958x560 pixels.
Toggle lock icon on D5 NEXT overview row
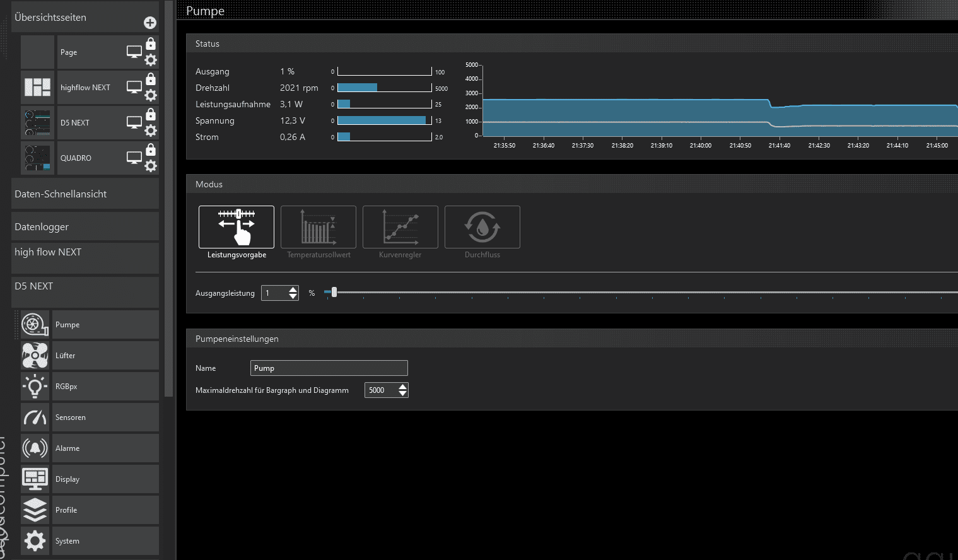coord(151,114)
